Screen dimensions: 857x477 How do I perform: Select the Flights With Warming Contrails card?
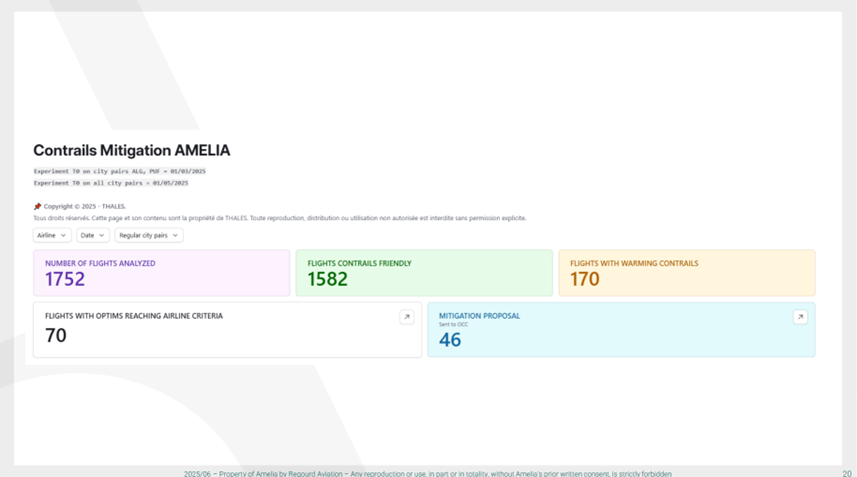(x=686, y=273)
